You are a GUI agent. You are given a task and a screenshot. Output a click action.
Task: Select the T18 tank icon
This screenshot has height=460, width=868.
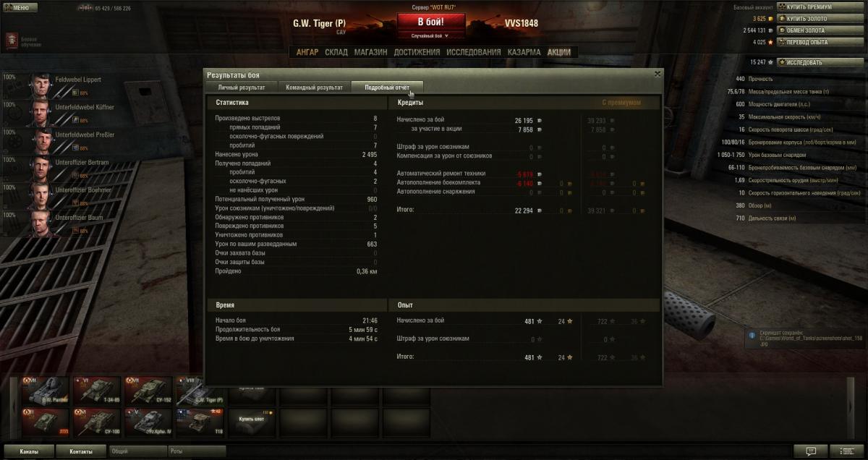tap(200, 420)
